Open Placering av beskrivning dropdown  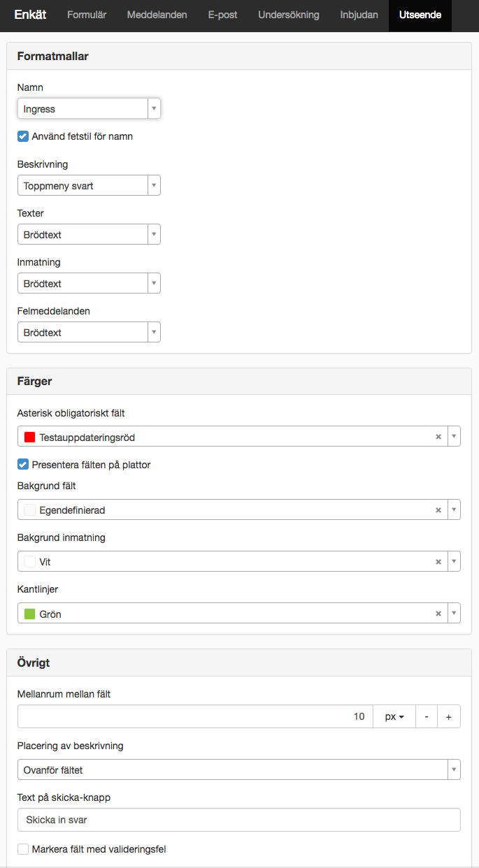pyautogui.click(x=239, y=769)
